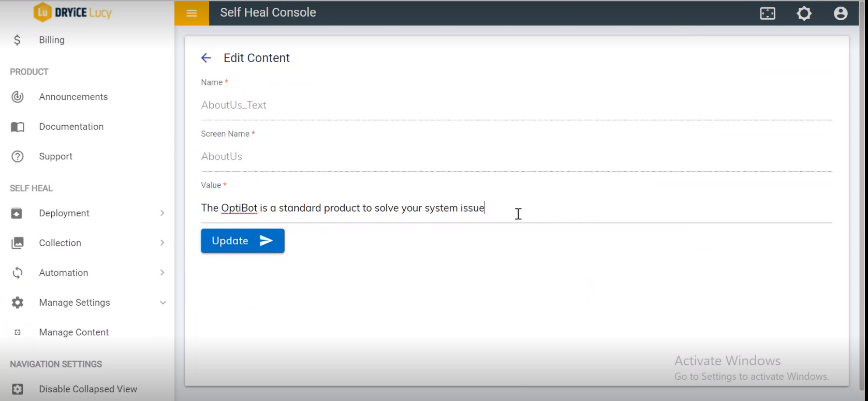Click the Value text field

[x=517, y=208]
